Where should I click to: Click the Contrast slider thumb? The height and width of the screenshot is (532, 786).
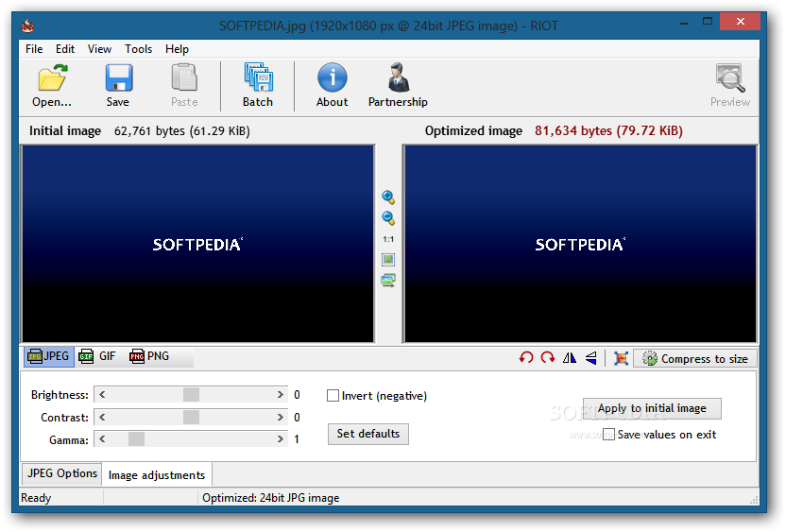191,417
